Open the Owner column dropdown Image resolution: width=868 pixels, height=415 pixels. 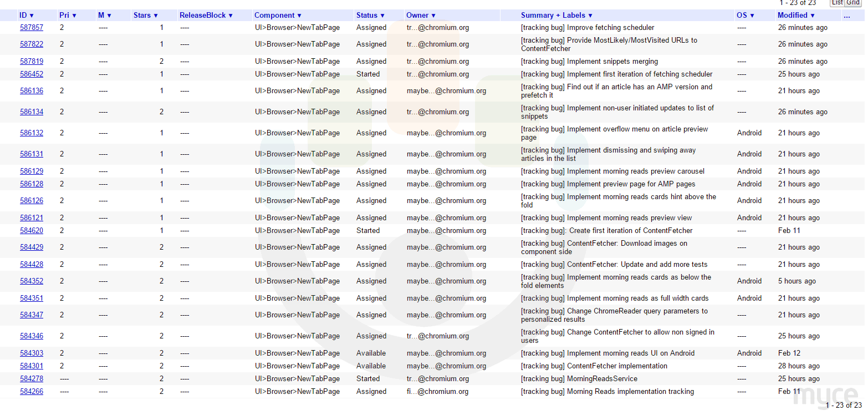click(421, 16)
